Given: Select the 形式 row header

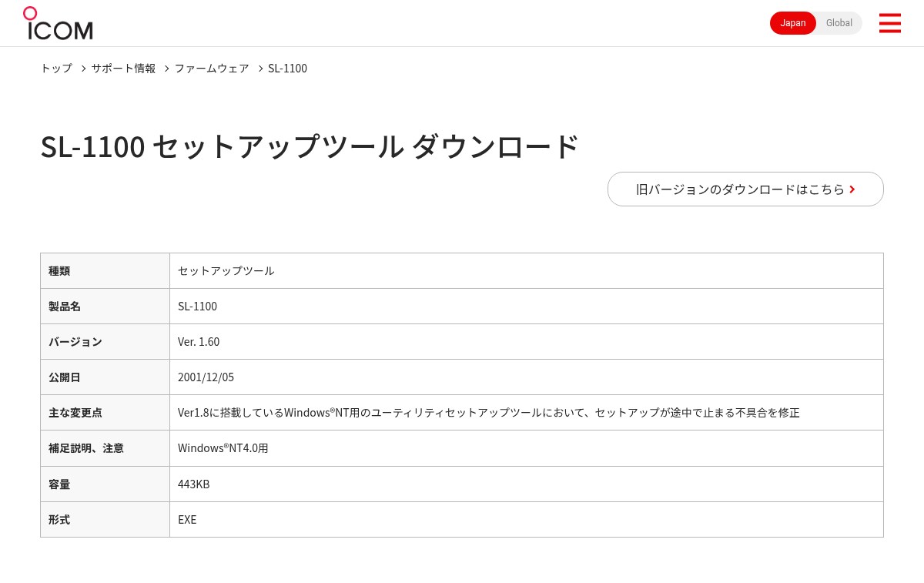Looking at the screenshot, I should click(105, 520).
